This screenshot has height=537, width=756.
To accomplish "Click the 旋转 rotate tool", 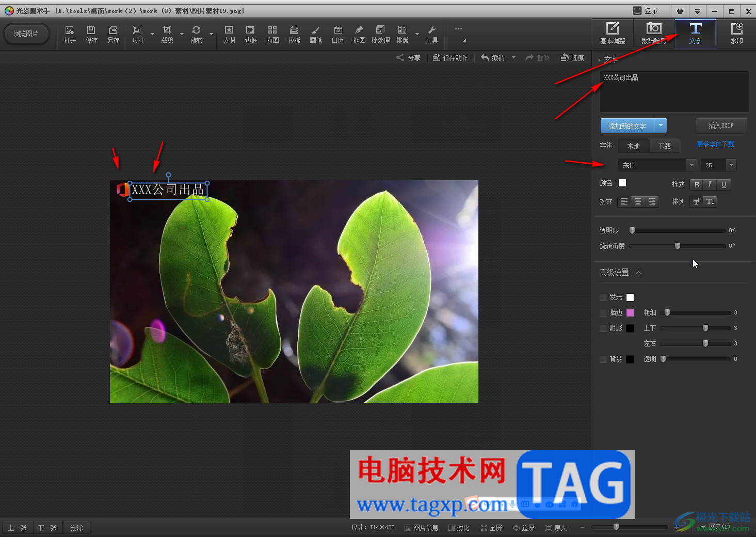I will click(197, 35).
